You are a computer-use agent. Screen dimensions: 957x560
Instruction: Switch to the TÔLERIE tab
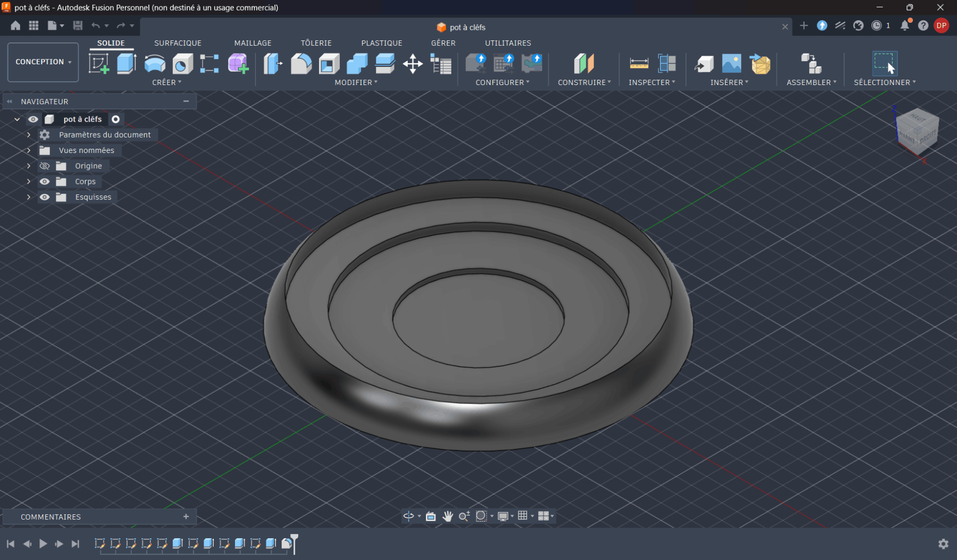click(x=316, y=43)
